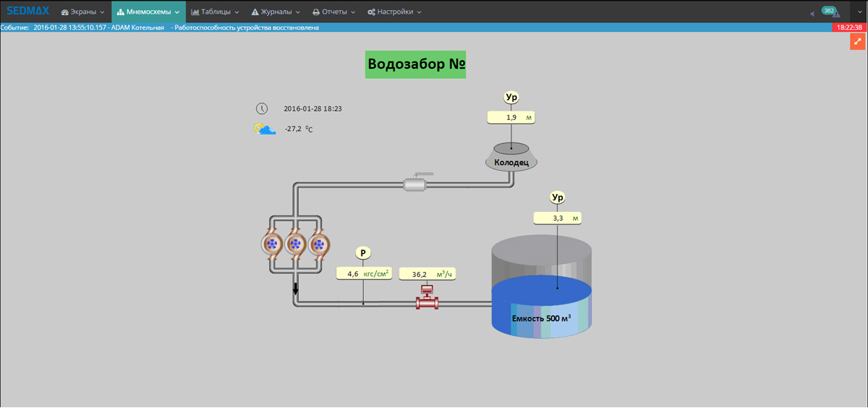This screenshot has width=868, height=408.
Task: Click the gray valve on the upper pipe
Action: [x=417, y=183]
